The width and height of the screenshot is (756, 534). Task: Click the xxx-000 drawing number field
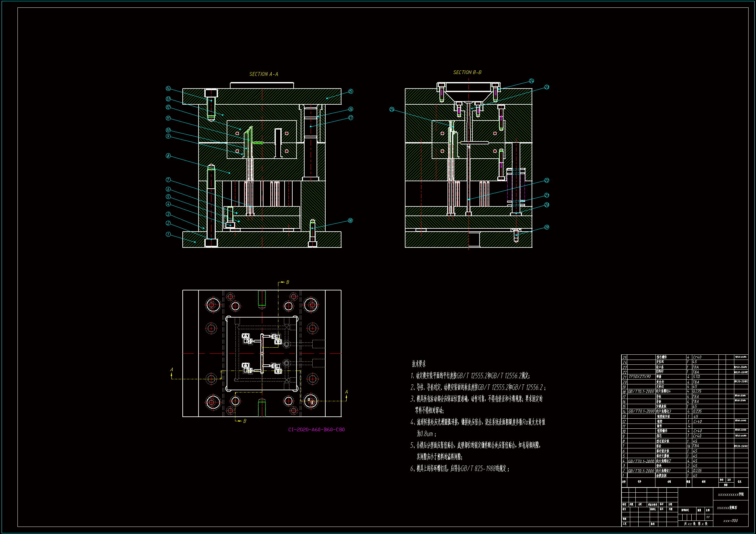pos(730,521)
